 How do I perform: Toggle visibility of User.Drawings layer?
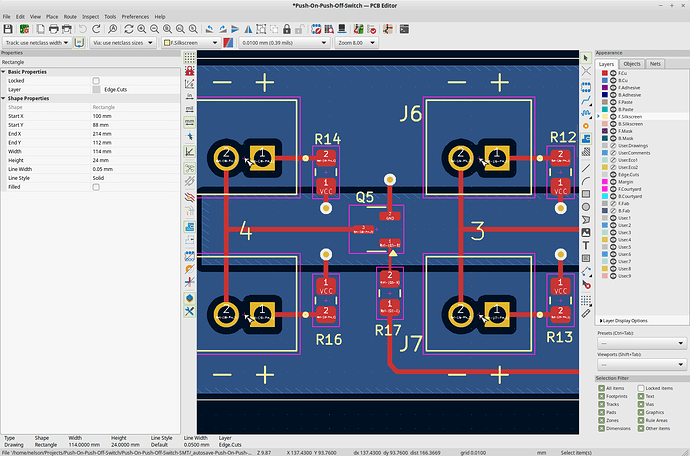click(613, 146)
